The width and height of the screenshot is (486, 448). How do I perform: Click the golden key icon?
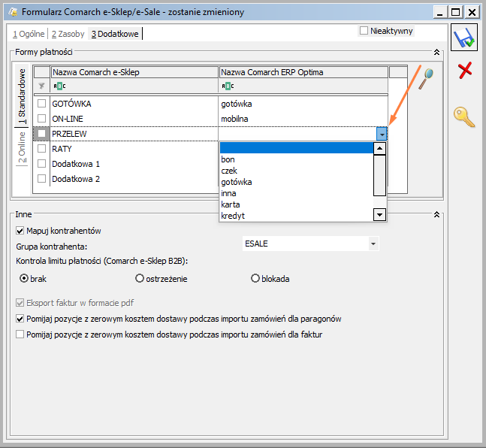(x=464, y=117)
